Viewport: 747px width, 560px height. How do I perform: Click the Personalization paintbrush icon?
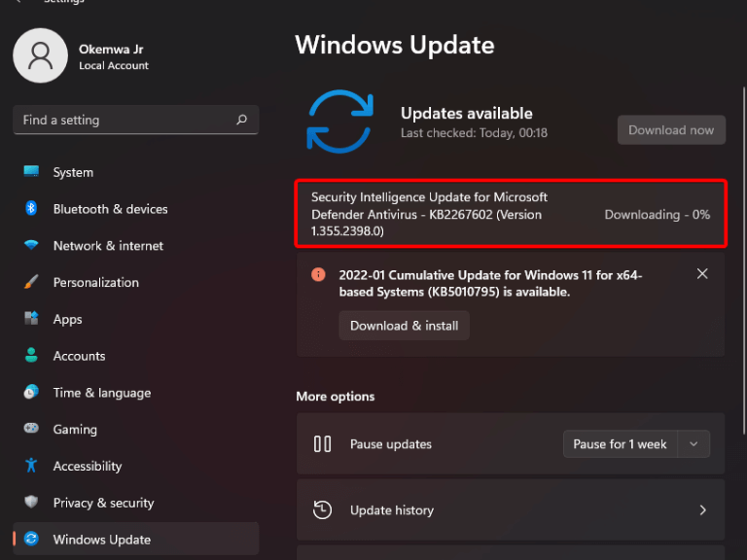tap(31, 281)
